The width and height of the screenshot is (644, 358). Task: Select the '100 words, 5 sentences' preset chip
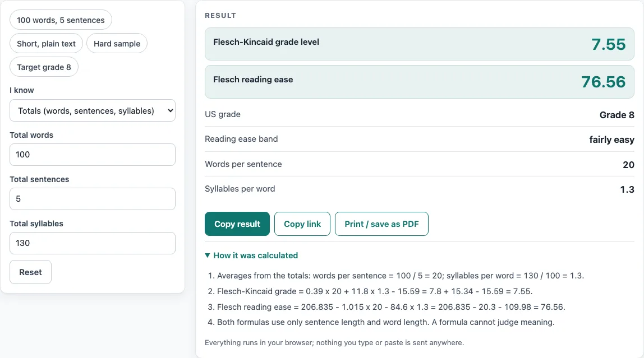61,20
